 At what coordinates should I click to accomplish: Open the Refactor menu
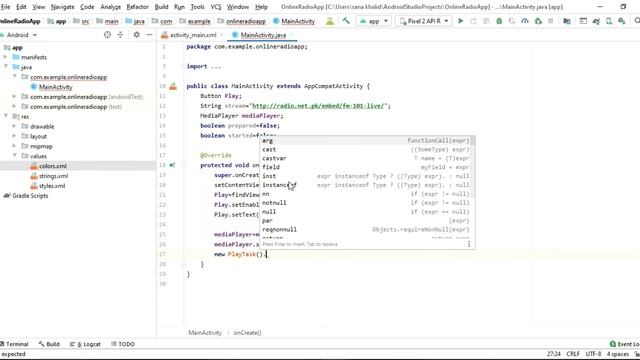click(138, 7)
